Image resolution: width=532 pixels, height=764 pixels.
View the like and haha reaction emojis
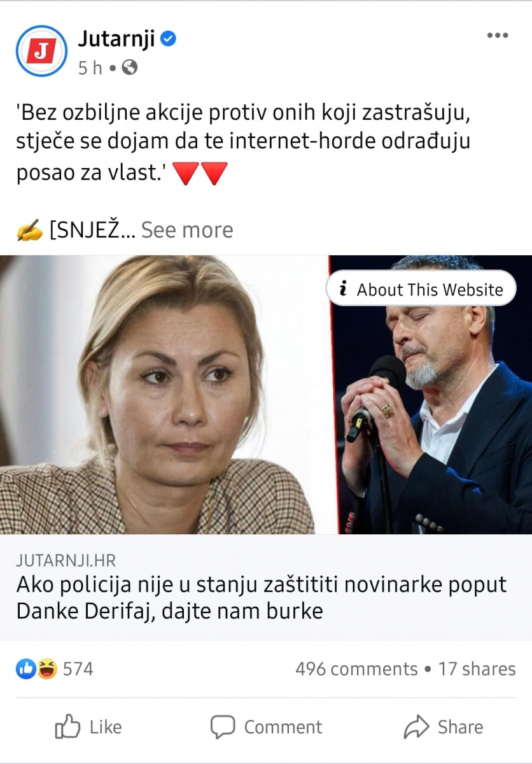coord(36,668)
